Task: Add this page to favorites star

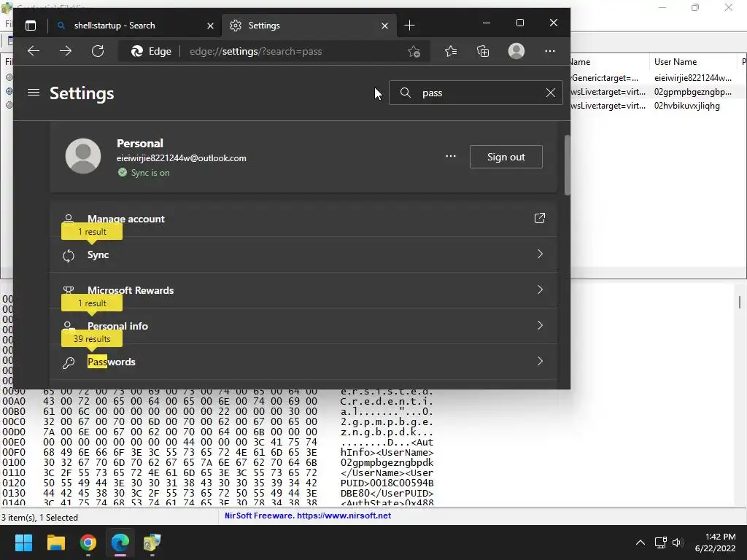Action: pyautogui.click(x=414, y=52)
